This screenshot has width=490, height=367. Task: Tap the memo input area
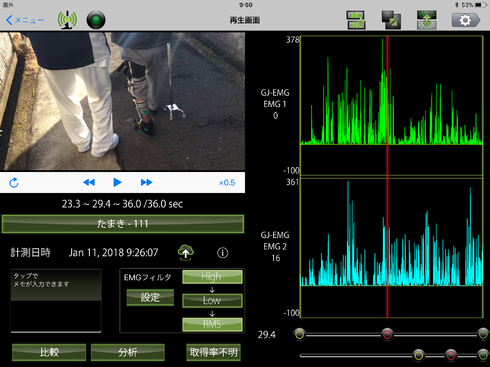point(56,301)
